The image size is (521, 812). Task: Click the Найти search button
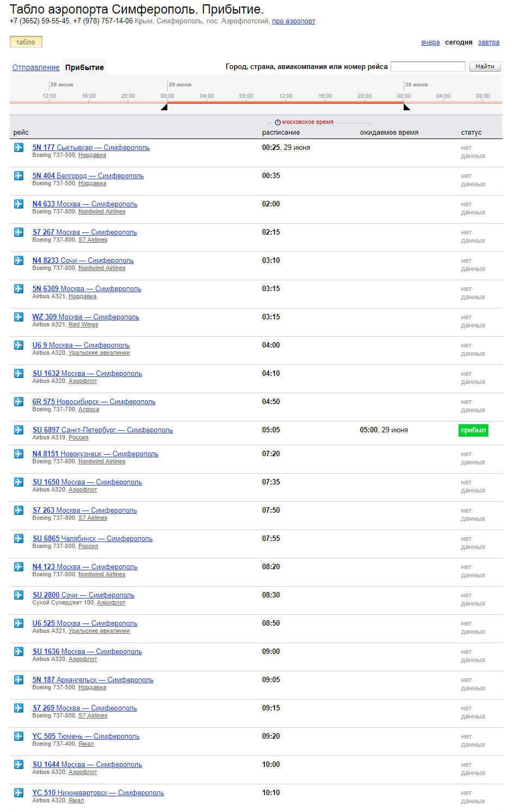point(485,66)
